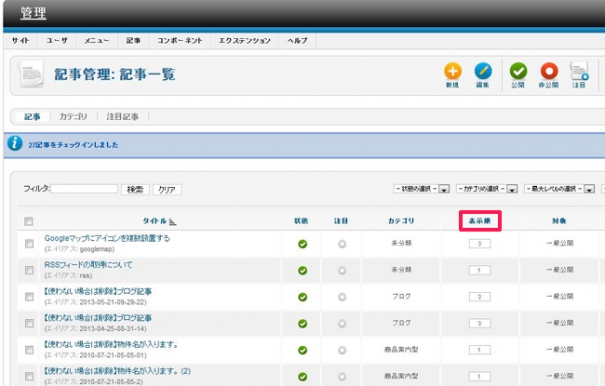Screen dimensions: 605x386
Task: Check the select-all checkbox in table header
Action: tap(29, 221)
